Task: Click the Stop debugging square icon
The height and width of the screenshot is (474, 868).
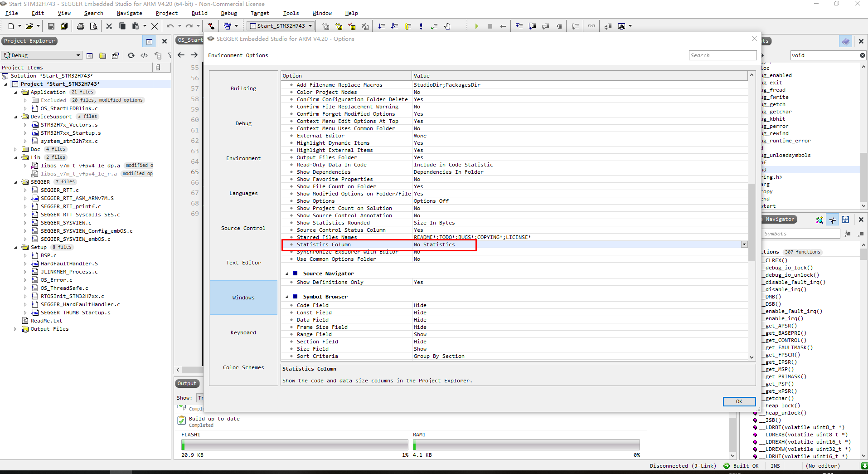Action: coord(490,26)
